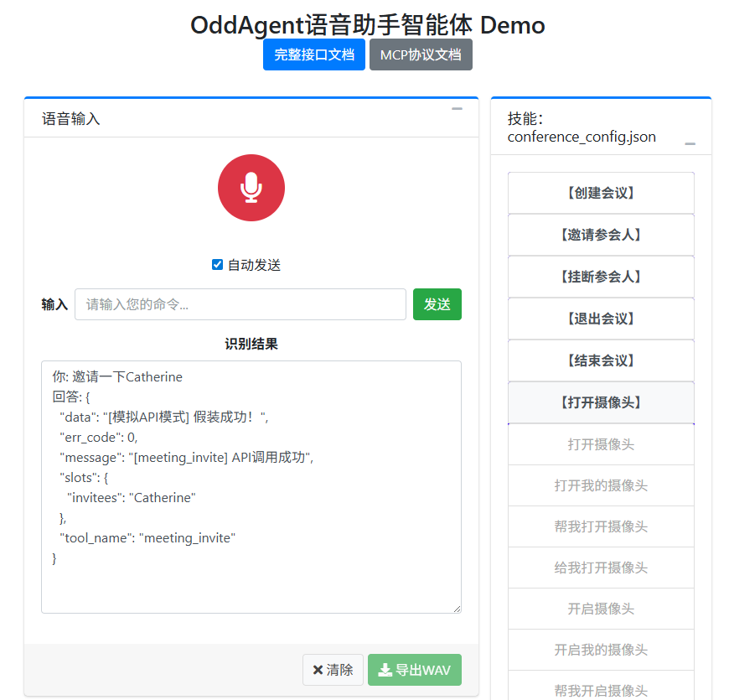Collapse the 语音输入 panel
This screenshot has height=700, width=729.
click(457, 109)
